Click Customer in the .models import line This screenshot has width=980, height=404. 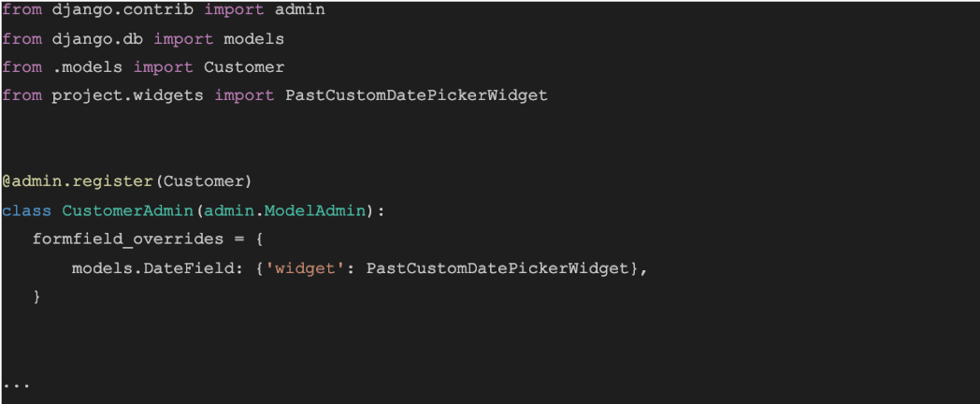click(x=243, y=67)
